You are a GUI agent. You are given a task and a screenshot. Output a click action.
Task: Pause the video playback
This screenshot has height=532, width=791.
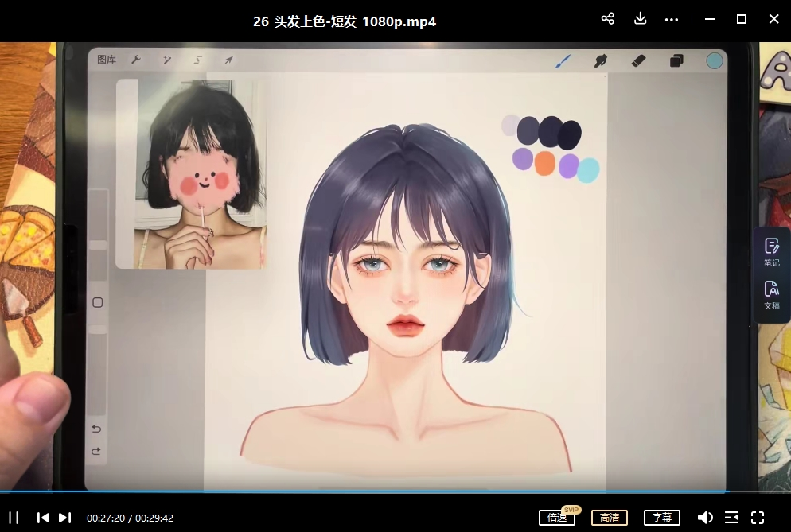[14, 518]
